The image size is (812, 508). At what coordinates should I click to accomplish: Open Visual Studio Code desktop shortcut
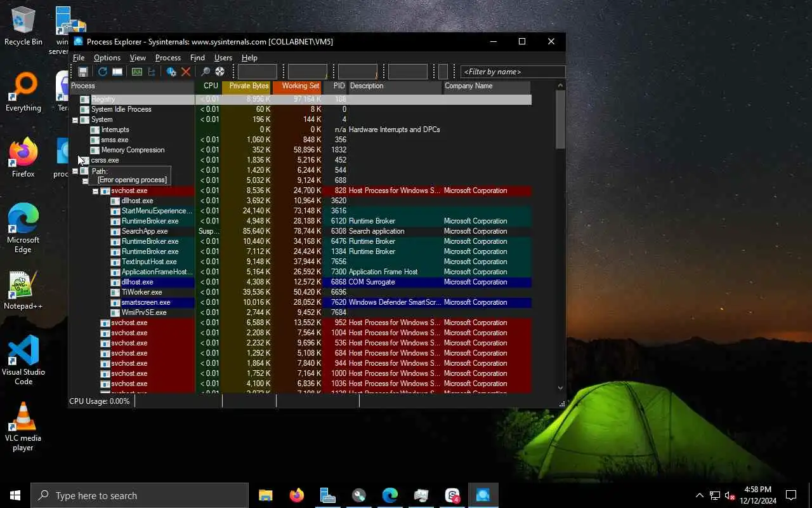tap(23, 360)
